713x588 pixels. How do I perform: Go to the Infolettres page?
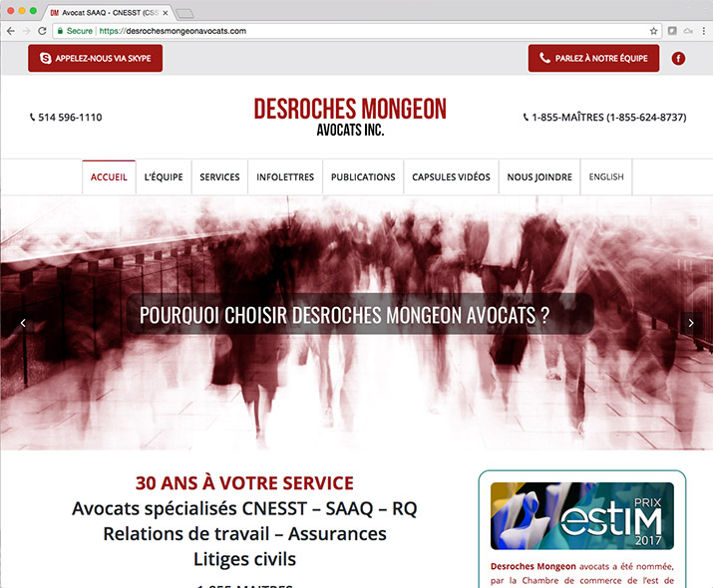pyautogui.click(x=285, y=177)
